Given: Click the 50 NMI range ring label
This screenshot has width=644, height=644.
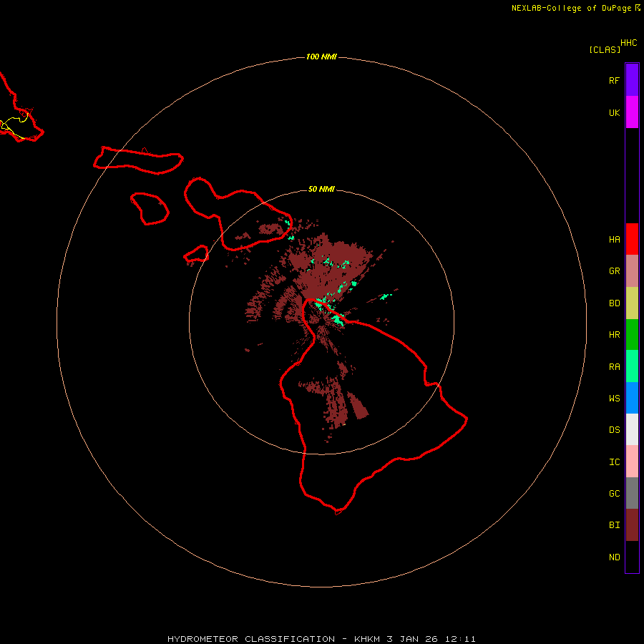Looking at the screenshot, I should [x=321, y=189].
